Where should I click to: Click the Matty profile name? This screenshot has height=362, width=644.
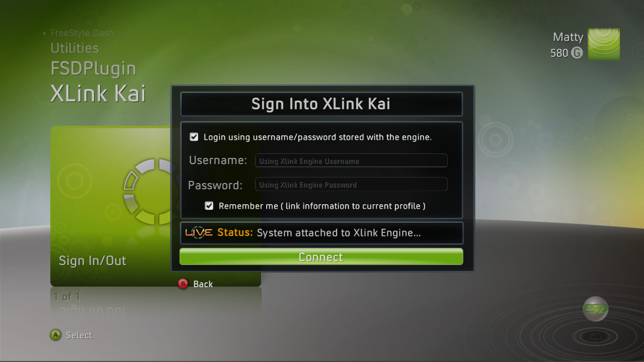tap(568, 37)
